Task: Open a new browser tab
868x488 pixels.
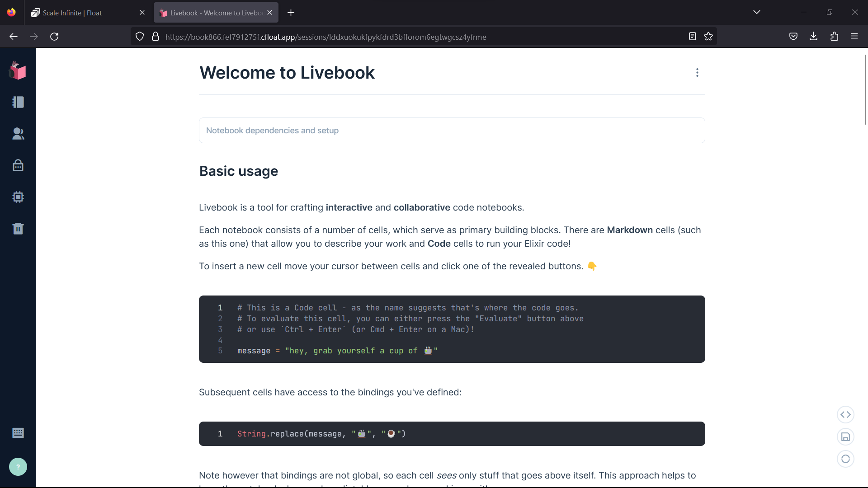Action: (x=291, y=13)
